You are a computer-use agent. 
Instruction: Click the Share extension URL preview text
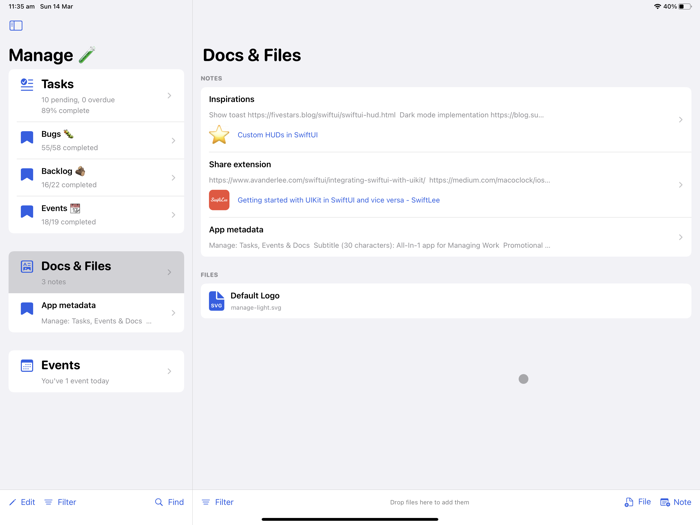tap(379, 180)
